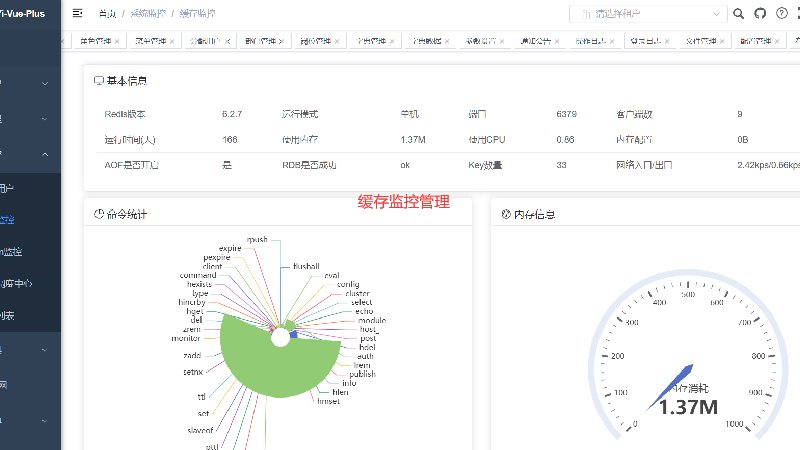
Task: Switch to the 菜单管理 tab
Action: click(x=151, y=41)
